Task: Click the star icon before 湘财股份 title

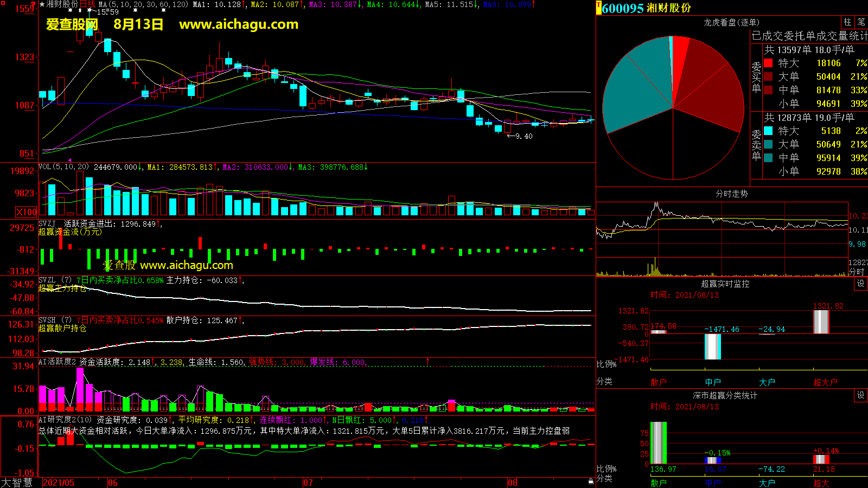Action: click(42, 4)
